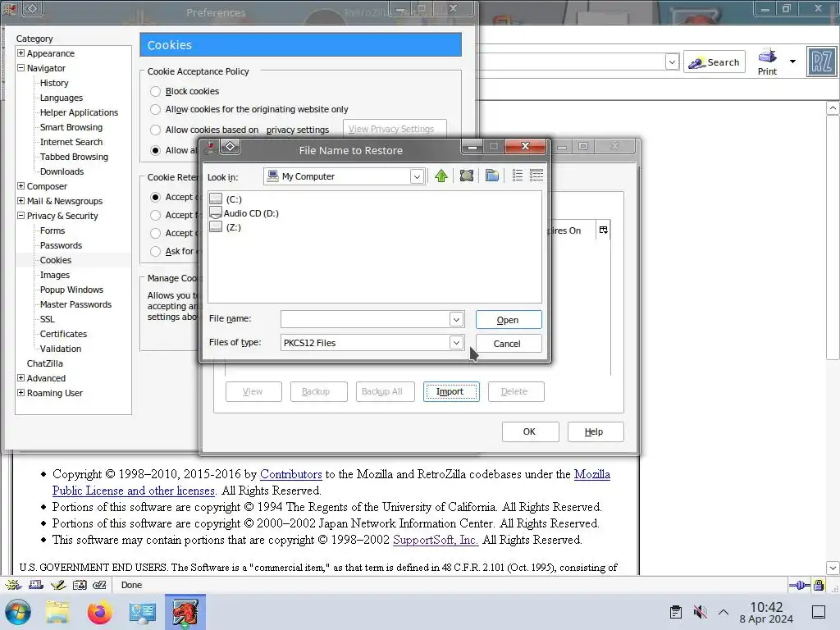Open the control panel taskbar icon
Image resolution: width=840 pixels, height=630 pixels.
pyautogui.click(x=142, y=612)
